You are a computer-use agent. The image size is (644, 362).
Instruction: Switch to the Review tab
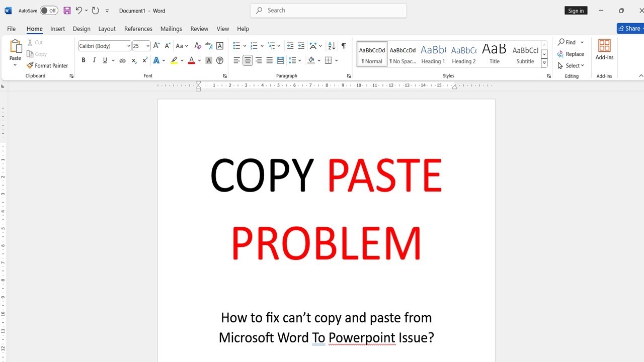[199, 29]
